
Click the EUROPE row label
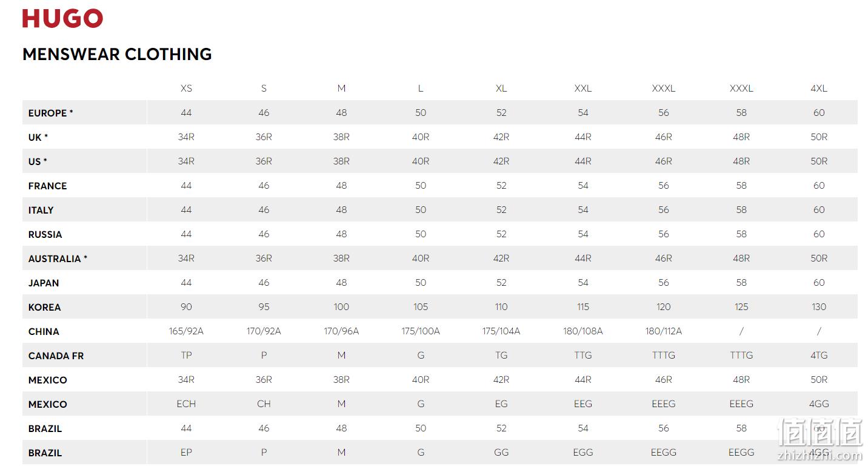pos(50,113)
